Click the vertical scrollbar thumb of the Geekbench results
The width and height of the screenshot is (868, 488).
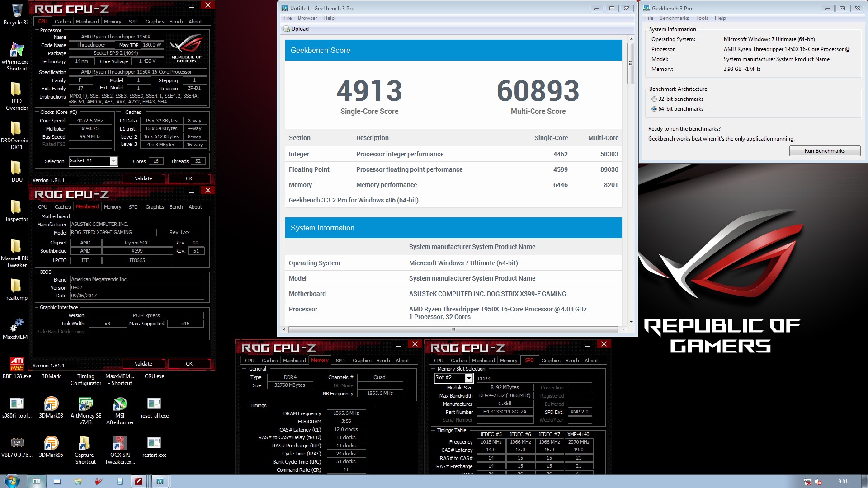(x=631, y=63)
